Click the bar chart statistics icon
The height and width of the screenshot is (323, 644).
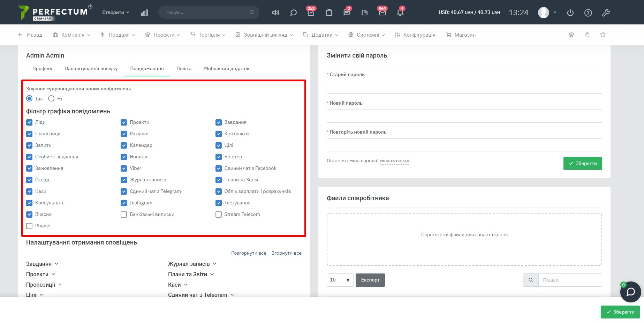click(144, 13)
